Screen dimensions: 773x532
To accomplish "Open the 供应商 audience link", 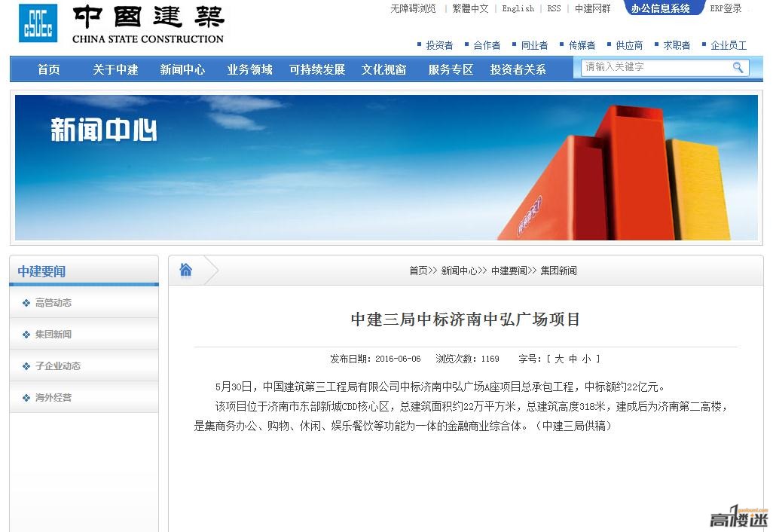I will (x=629, y=45).
